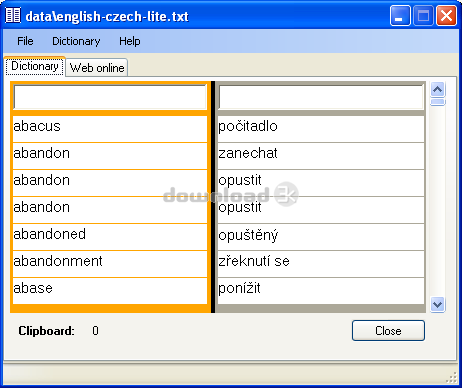Screen dimensions: 462x388
Task: Click the scrollbar thumb
Action: [437, 102]
